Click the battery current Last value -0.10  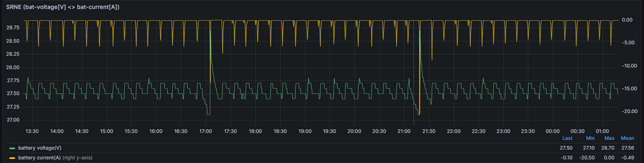click(x=567, y=158)
